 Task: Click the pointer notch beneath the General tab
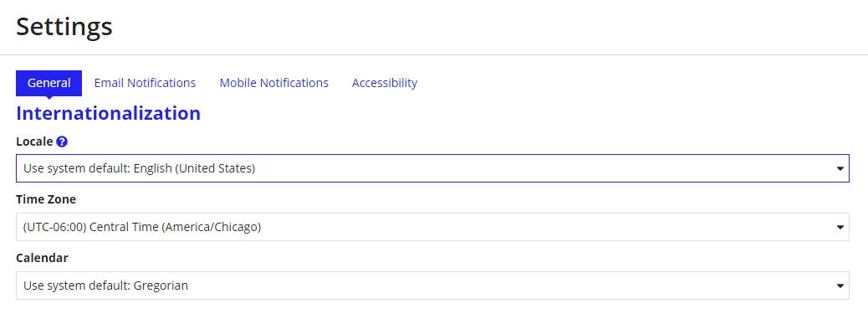click(x=49, y=98)
